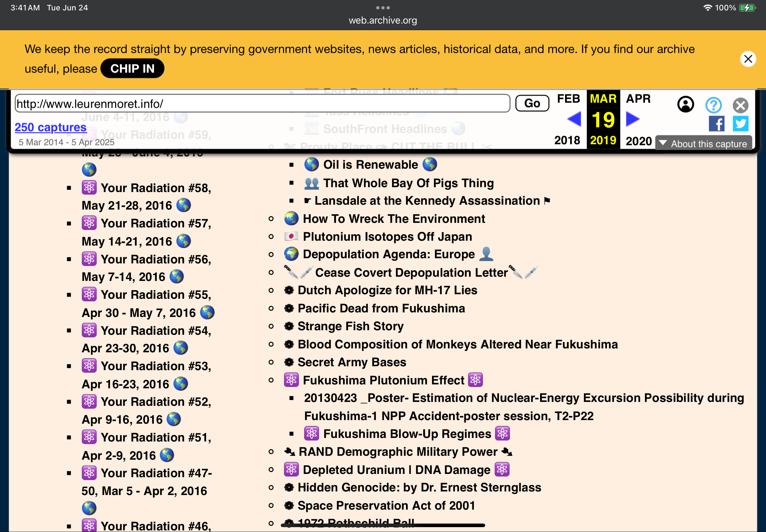The image size is (766, 532).
Task: Open Your Radiation #54 link
Action: pyautogui.click(x=146, y=339)
